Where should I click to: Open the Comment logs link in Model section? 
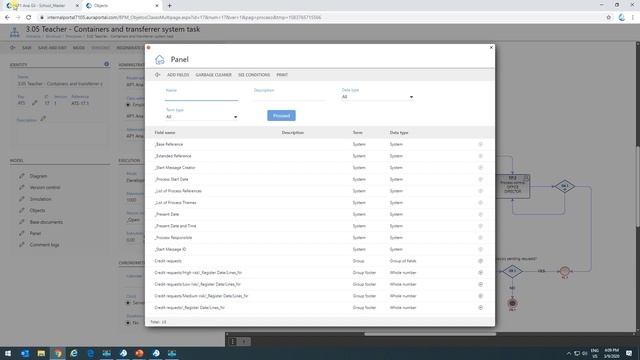tap(44, 245)
